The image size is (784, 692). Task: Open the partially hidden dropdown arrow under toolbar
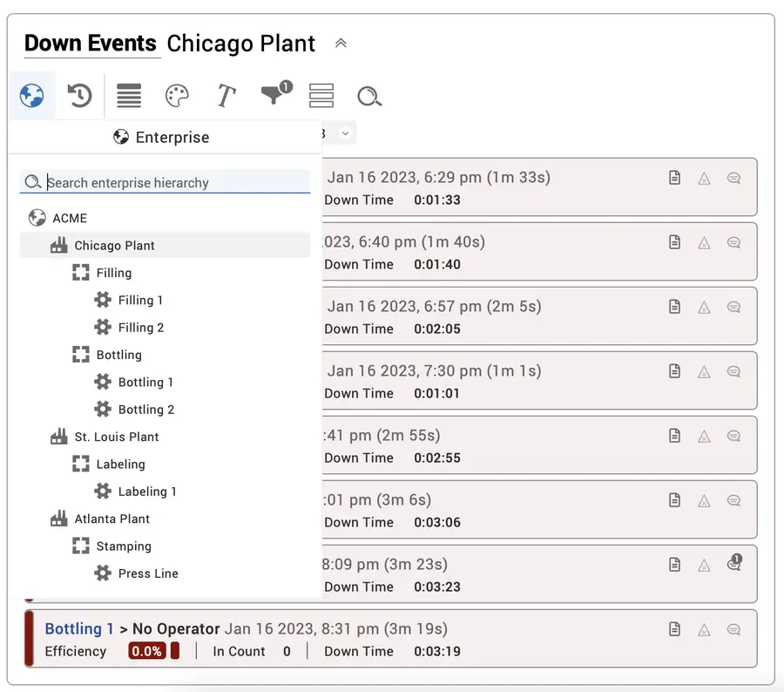coord(345,133)
